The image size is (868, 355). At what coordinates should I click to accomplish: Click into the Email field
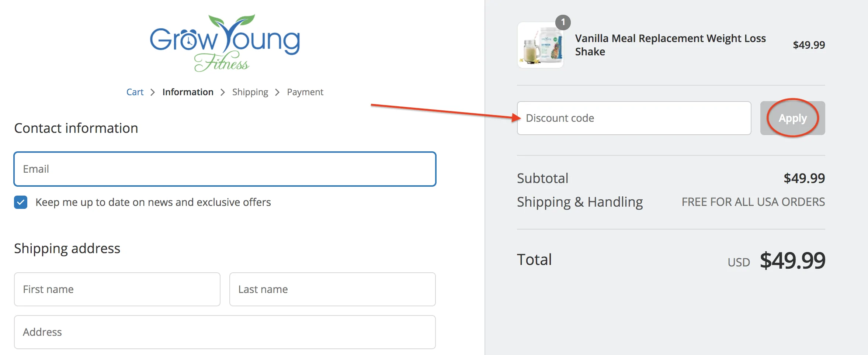225,169
